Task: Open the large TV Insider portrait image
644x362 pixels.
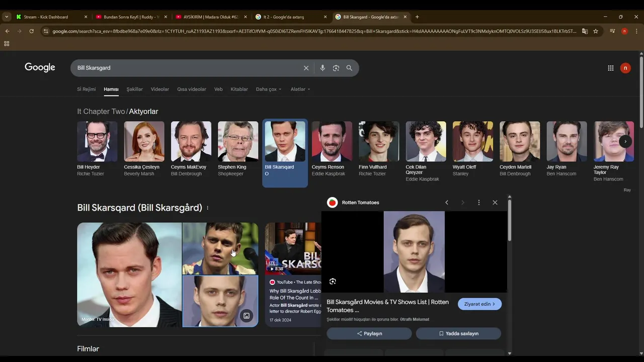Action: click(129, 275)
